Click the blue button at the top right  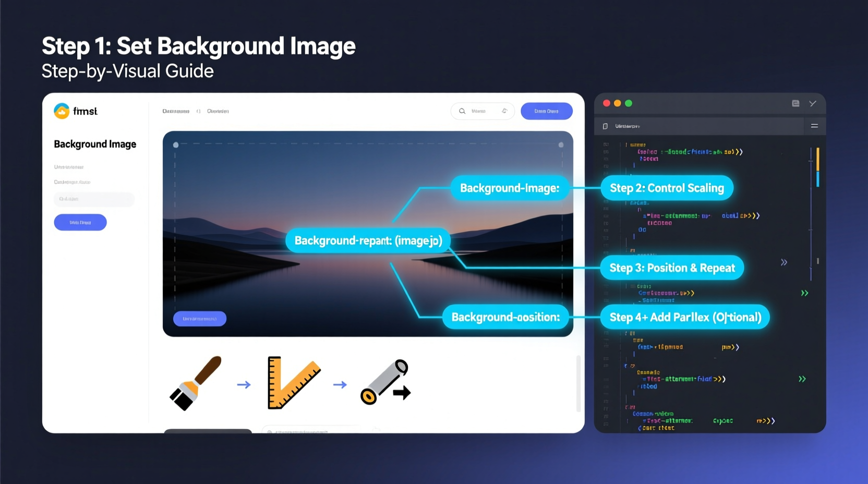[546, 111]
